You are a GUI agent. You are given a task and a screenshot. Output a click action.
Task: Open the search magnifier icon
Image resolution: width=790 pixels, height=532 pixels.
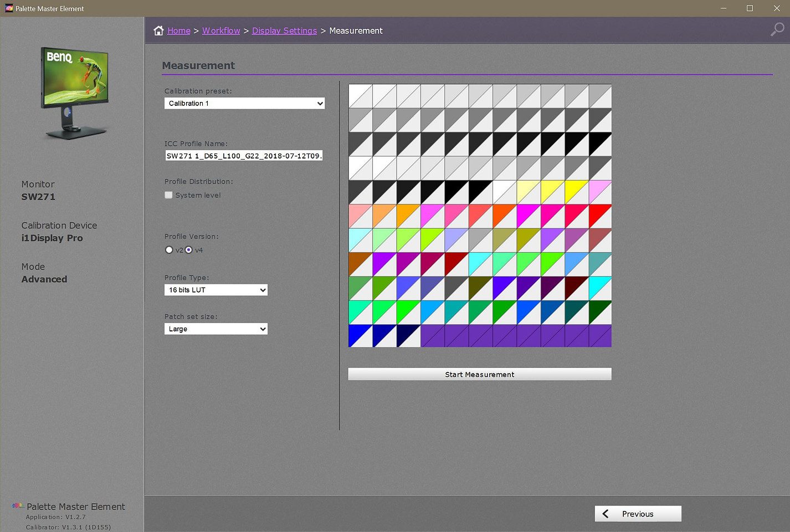click(x=777, y=29)
